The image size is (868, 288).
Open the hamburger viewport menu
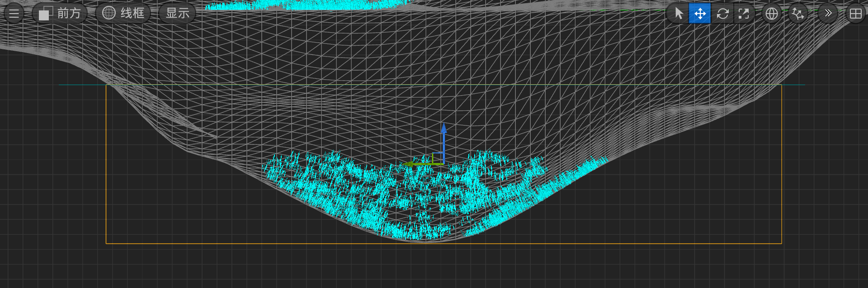(x=14, y=13)
